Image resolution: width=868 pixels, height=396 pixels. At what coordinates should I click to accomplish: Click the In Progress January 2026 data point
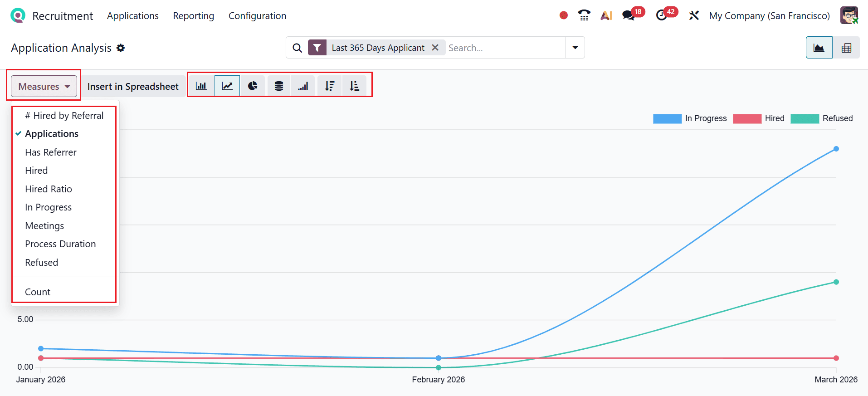click(x=41, y=348)
